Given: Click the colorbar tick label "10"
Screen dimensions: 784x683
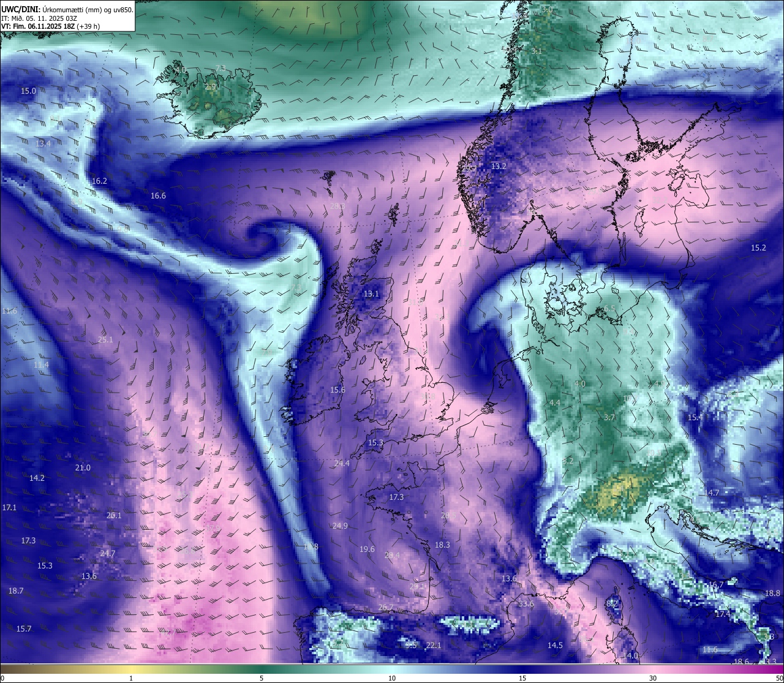Looking at the screenshot, I should 392,678.
